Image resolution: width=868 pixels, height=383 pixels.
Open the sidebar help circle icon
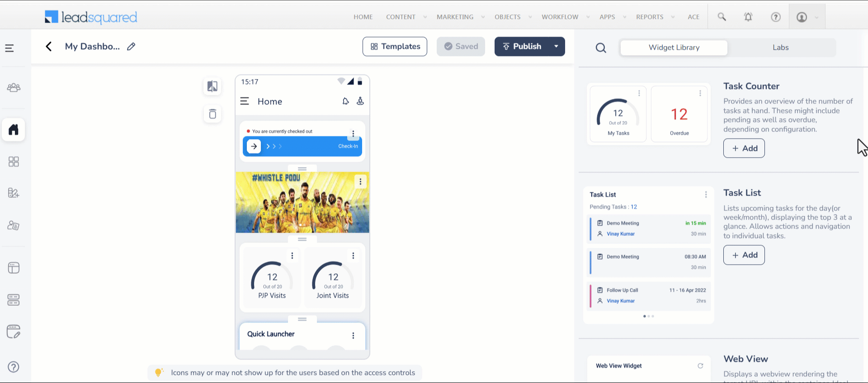click(14, 367)
